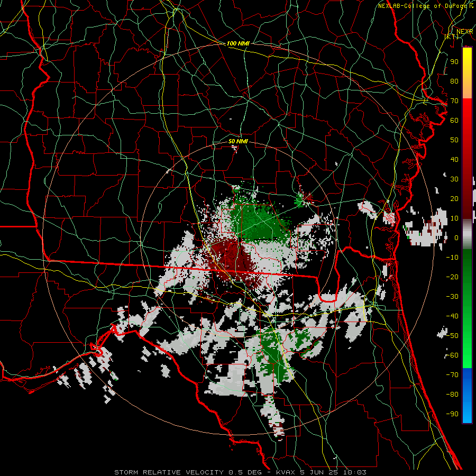Click the -70 value on the velocity scale
Image resolution: width=476 pixels, height=476 pixels.
(x=452, y=375)
